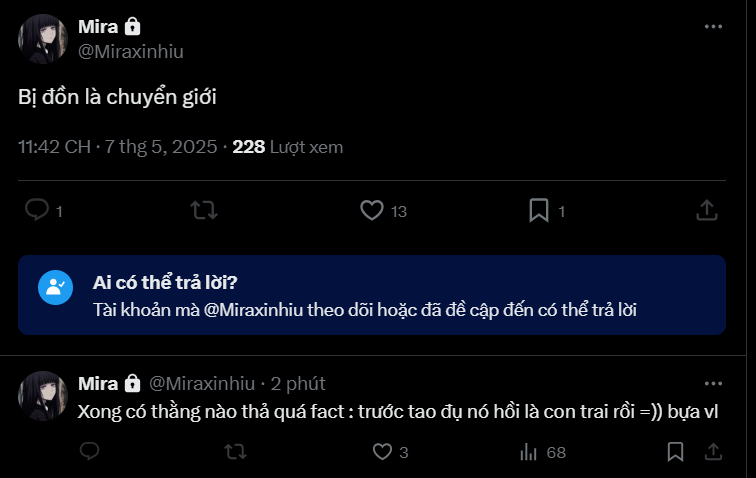Open more options for main post
The width and height of the screenshot is (756, 478).
(712, 27)
